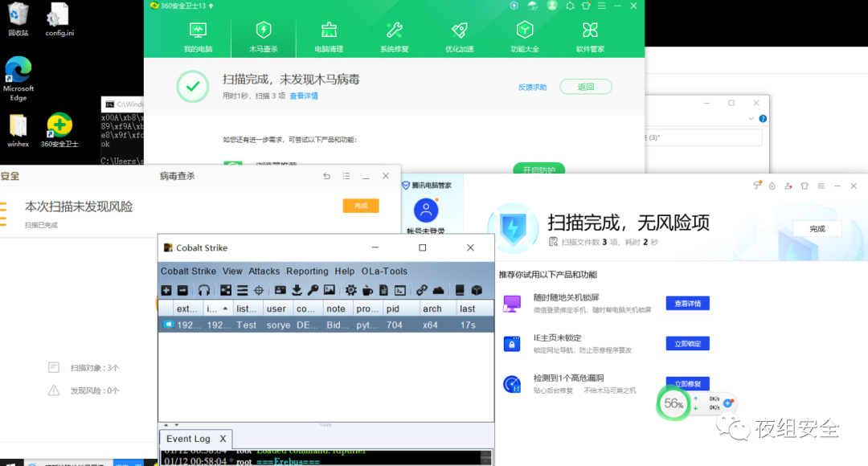Click the back arrow icon in 病毒查杀 window
The height and width of the screenshot is (466, 868).
pos(326,176)
